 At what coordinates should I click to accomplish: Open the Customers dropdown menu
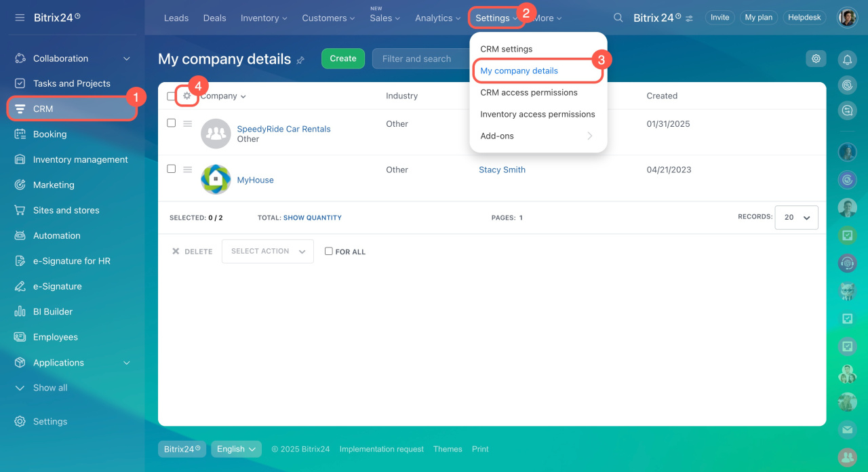[x=329, y=18]
